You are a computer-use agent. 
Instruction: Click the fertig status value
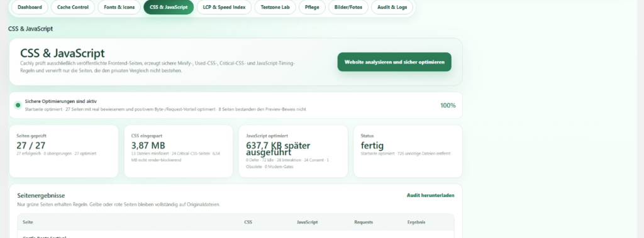coord(372,145)
